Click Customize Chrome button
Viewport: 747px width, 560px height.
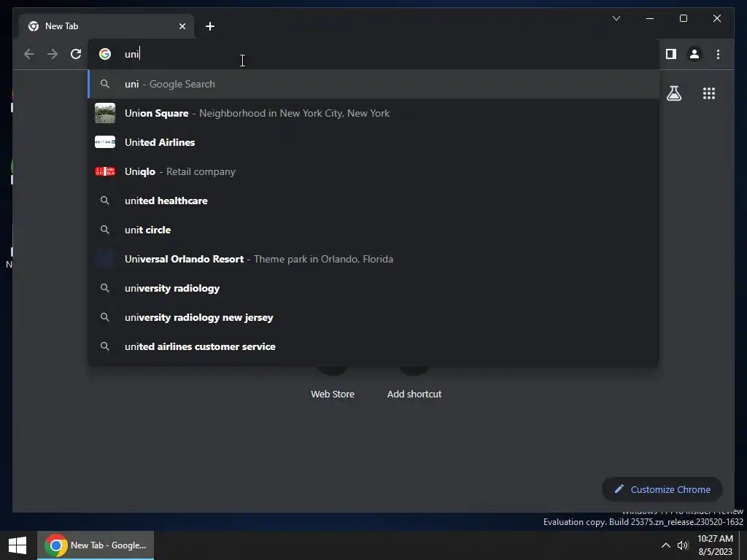[662, 489]
